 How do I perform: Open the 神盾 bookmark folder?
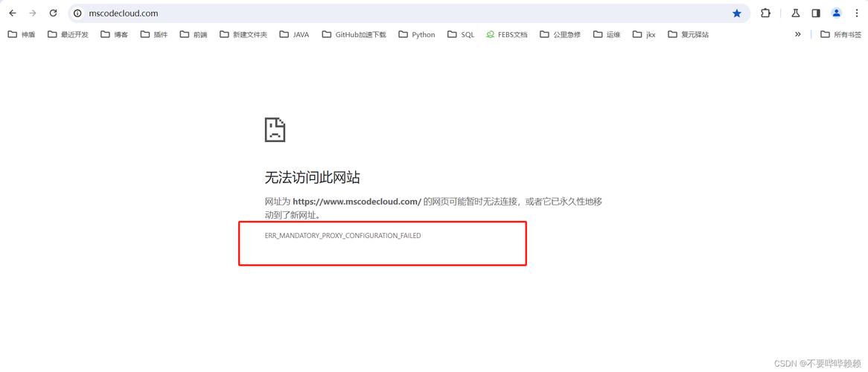pos(22,34)
